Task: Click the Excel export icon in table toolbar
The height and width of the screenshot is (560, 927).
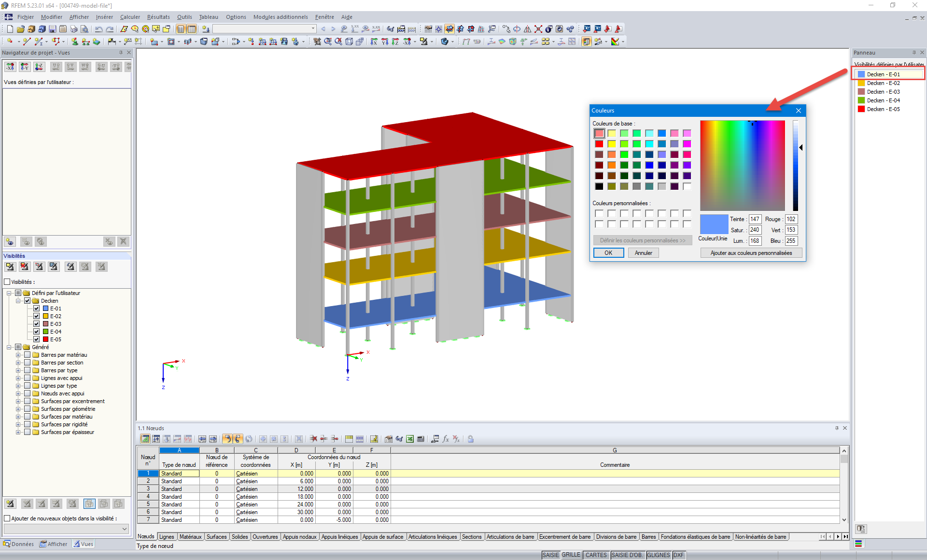Action: point(410,439)
